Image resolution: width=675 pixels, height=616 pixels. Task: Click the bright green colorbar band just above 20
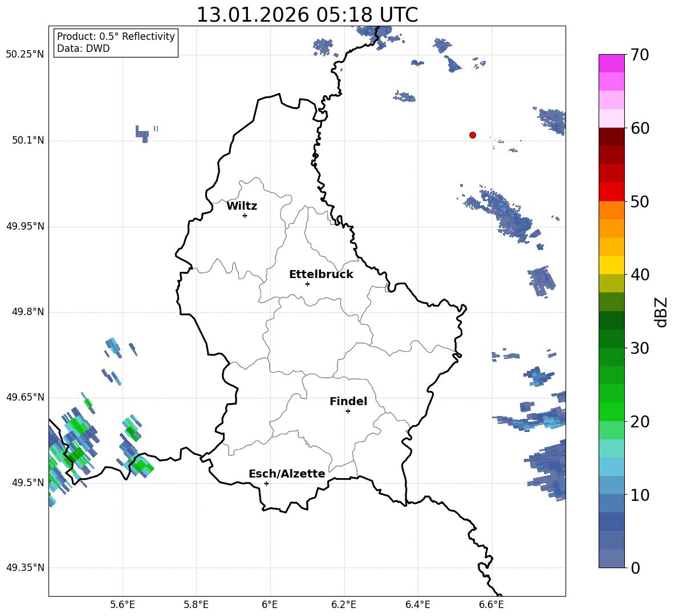tap(611, 411)
